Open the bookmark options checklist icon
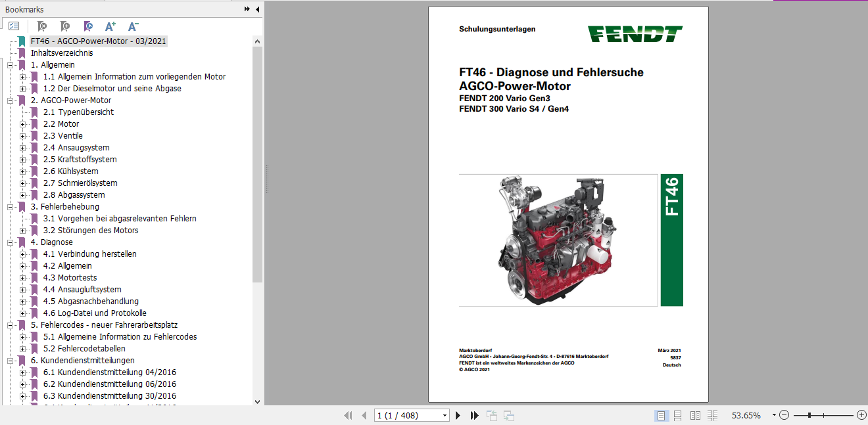Image resolution: width=868 pixels, height=425 pixels. 13,26
